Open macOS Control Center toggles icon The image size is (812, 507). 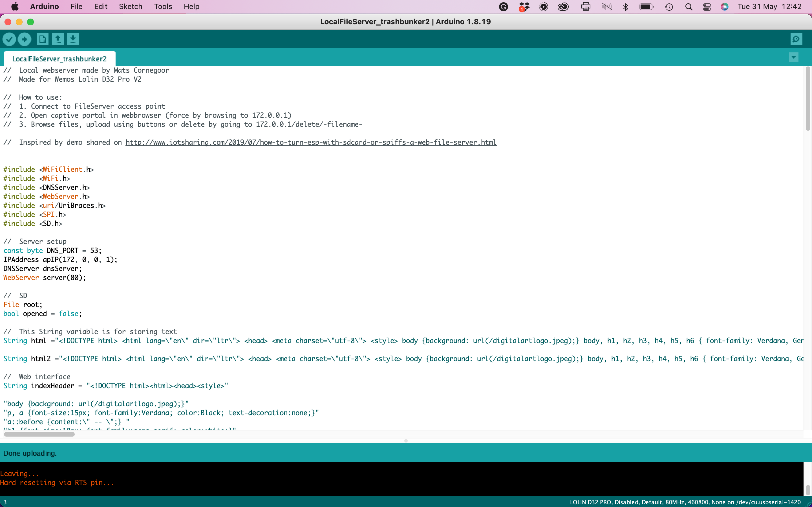point(707,7)
